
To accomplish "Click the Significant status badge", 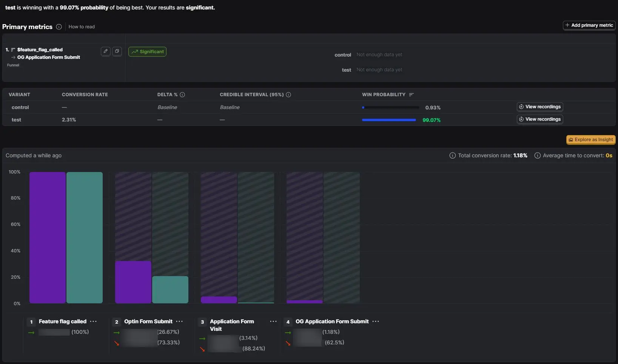I will pyautogui.click(x=148, y=52).
